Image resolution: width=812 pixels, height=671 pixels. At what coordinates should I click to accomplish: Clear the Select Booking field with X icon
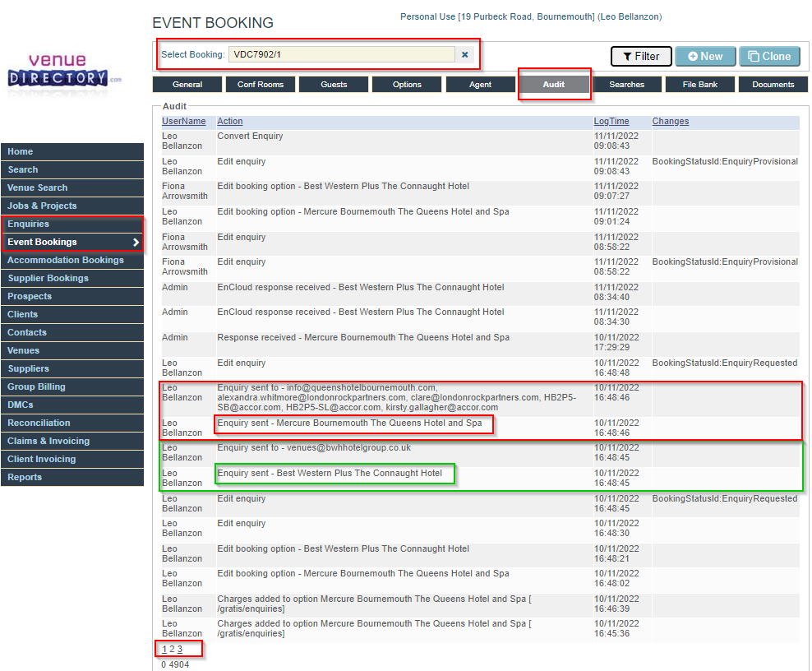[x=464, y=54]
